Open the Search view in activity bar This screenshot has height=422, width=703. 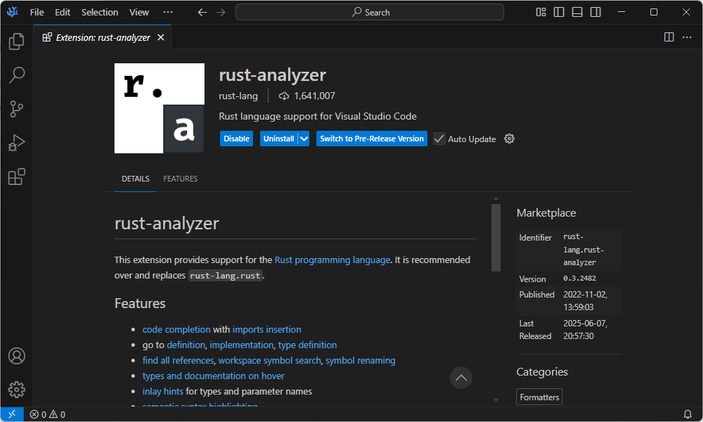point(17,75)
